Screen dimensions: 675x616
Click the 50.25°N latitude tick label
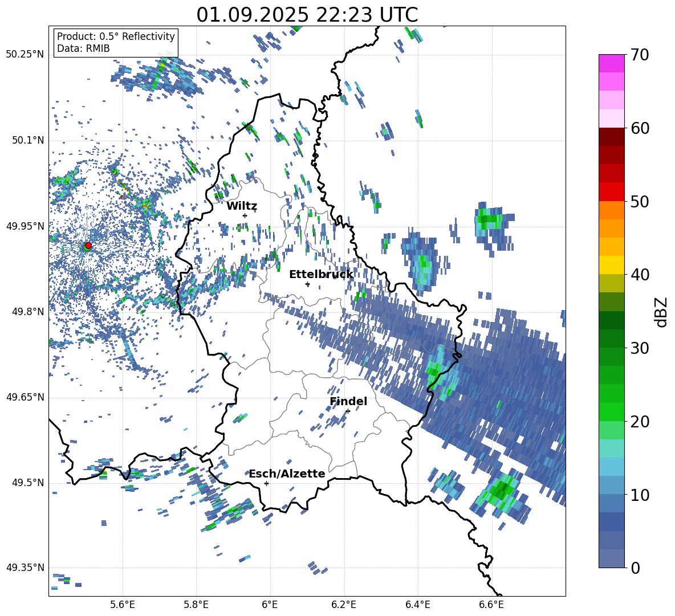(x=25, y=55)
